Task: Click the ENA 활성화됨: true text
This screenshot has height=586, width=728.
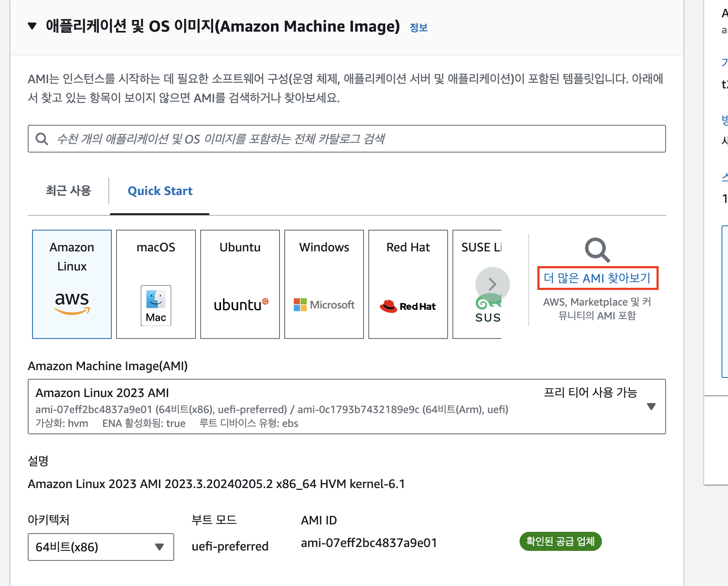Action: pyautogui.click(x=144, y=423)
